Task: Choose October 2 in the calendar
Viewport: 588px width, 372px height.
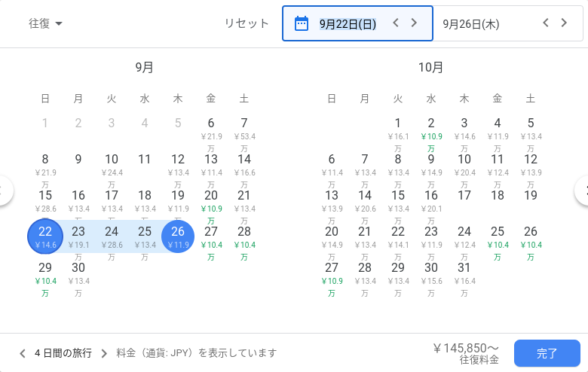Action: [x=431, y=128]
